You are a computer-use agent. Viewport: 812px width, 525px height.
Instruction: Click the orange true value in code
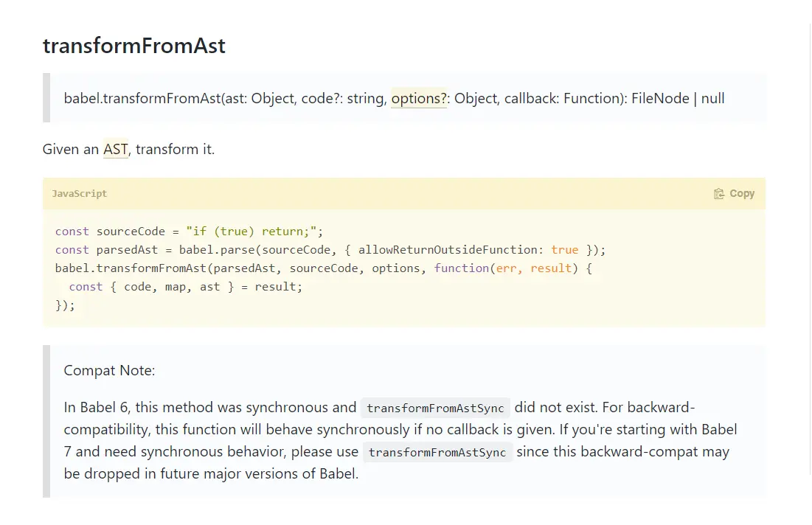click(564, 250)
